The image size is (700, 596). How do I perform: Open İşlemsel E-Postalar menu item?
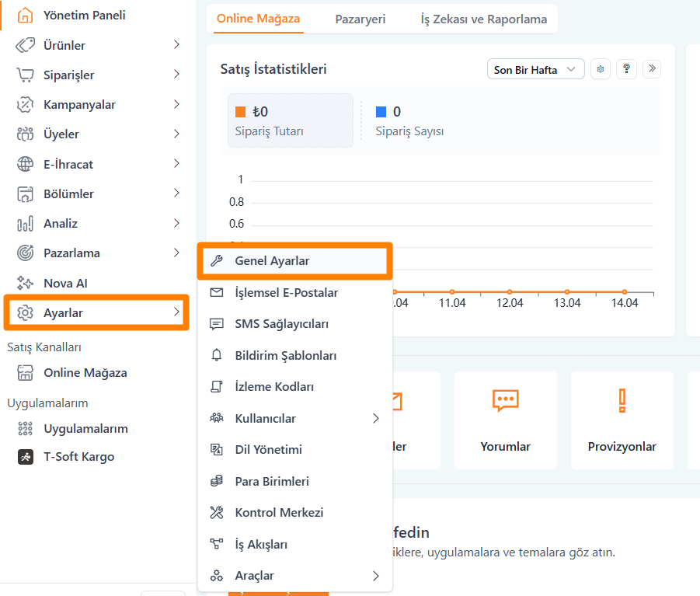coord(286,293)
